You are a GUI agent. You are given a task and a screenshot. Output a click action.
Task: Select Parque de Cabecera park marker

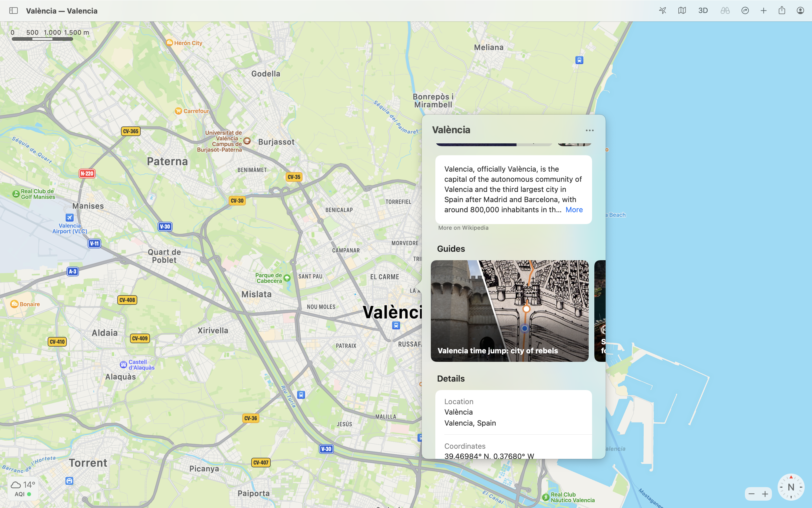(287, 278)
